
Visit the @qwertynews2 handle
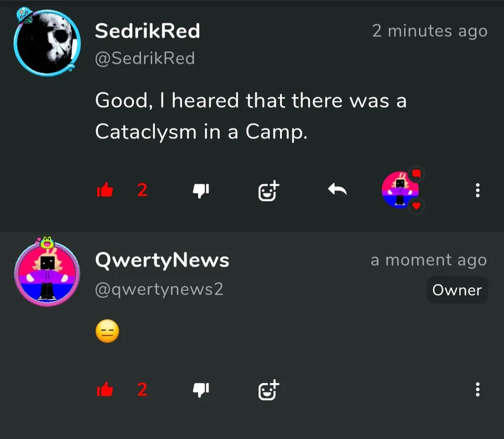tap(159, 289)
